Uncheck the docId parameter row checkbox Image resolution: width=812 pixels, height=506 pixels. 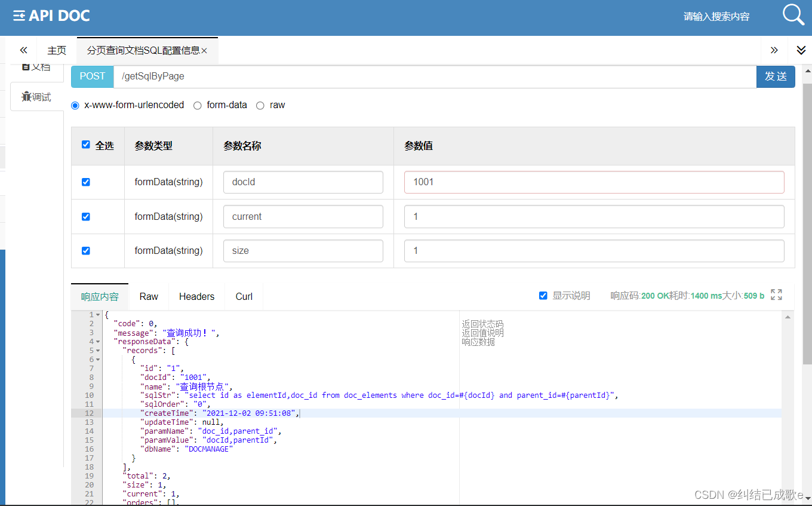click(86, 182)
